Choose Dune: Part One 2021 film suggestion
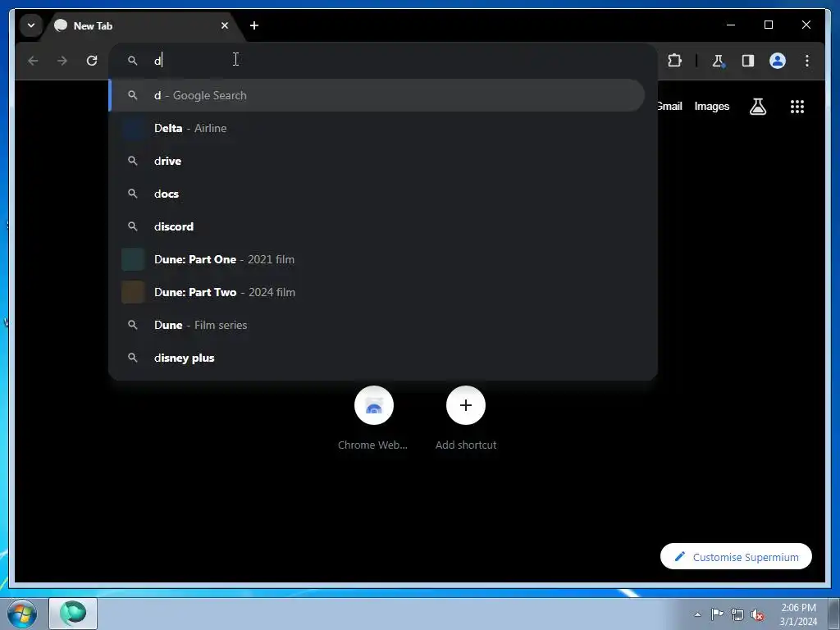 377,259
